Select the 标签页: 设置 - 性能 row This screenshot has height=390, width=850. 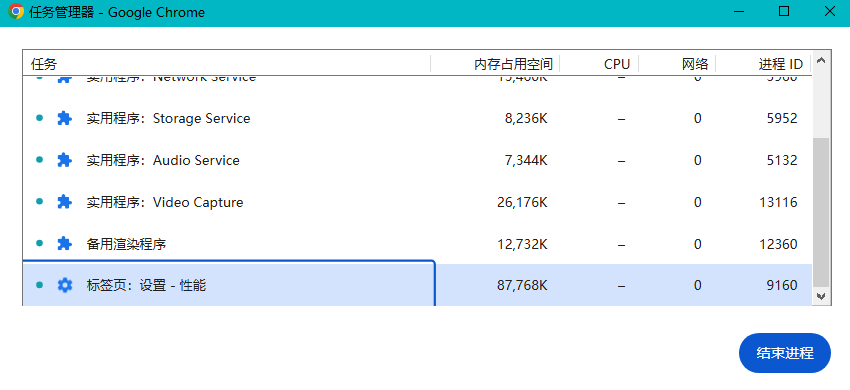[417, 285]
